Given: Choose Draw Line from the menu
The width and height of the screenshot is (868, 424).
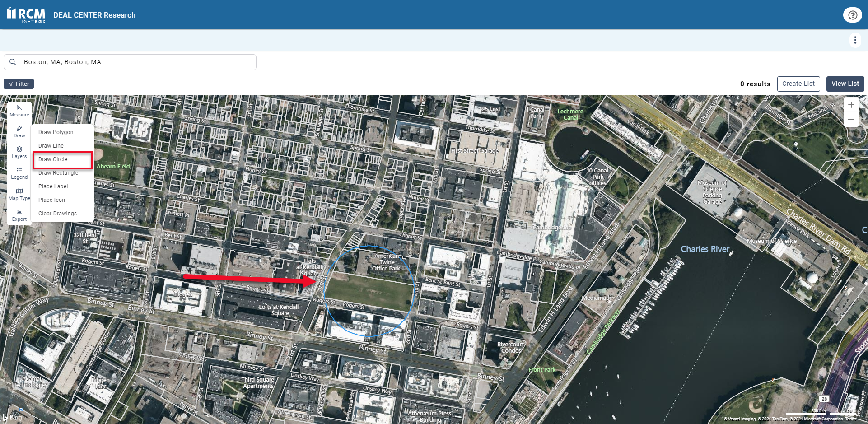Looking at the screenshot, I should click(x=51, y=146).
